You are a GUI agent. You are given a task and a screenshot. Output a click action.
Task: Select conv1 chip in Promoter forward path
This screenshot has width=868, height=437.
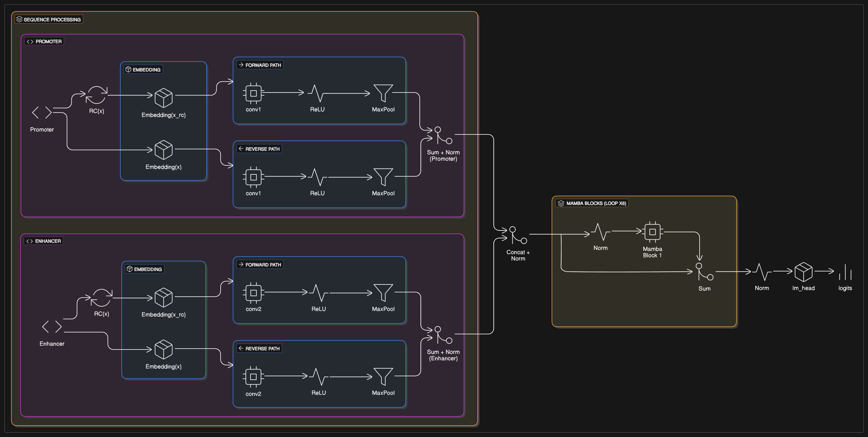tap(253, 93)
